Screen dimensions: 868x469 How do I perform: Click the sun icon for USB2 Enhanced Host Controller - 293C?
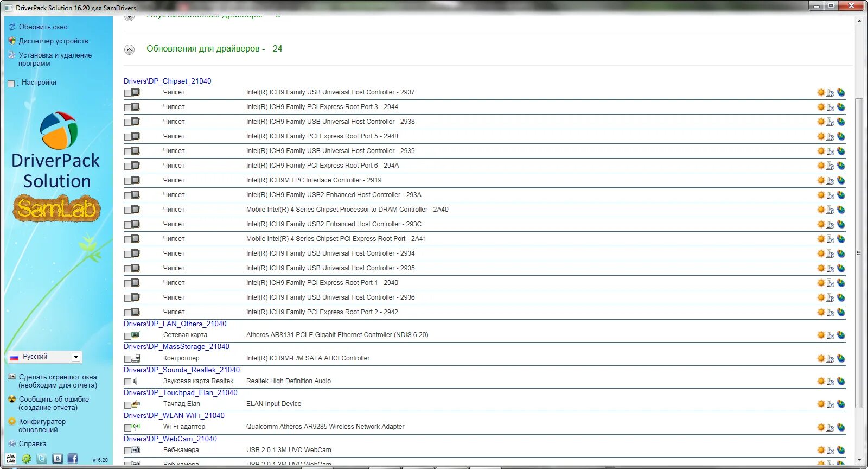point(821,224)
